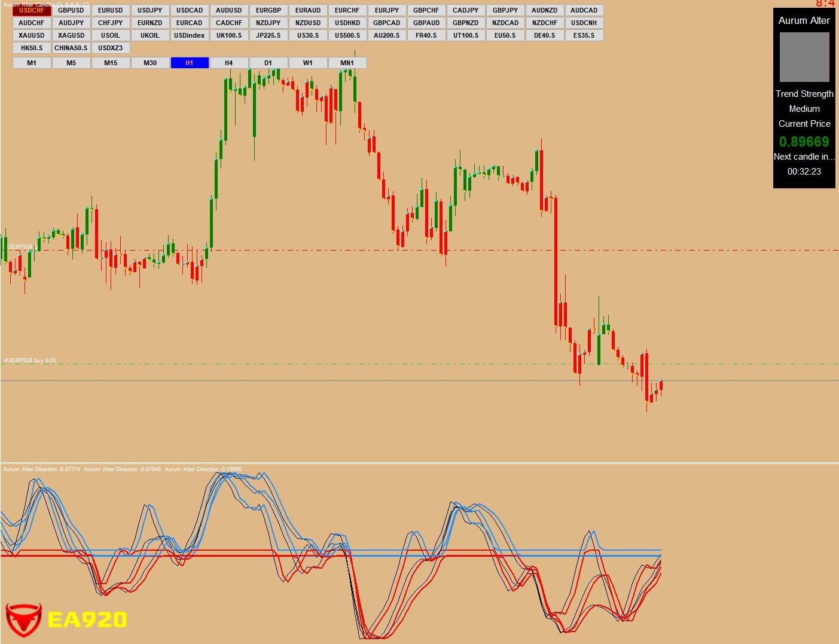Switch to the USDXZ3 symbol
Viewport: 839px width, 644px height.
tap(111, 48)
